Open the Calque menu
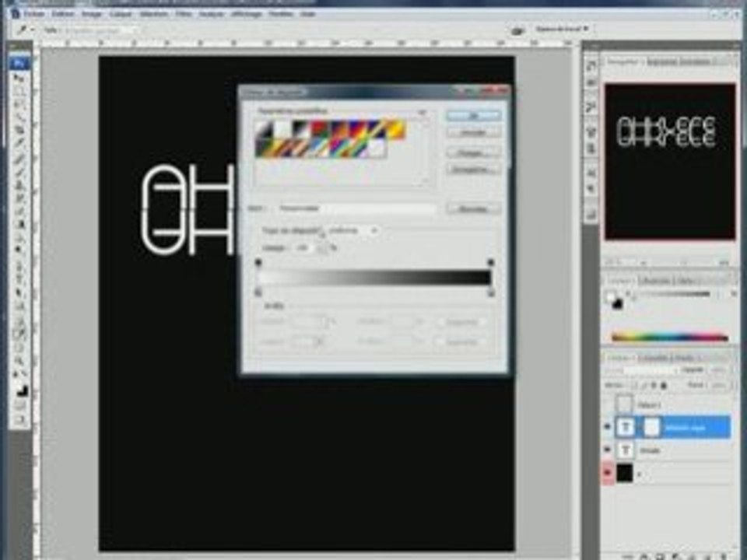Screen dimensions: 747x560 (121, 14)
